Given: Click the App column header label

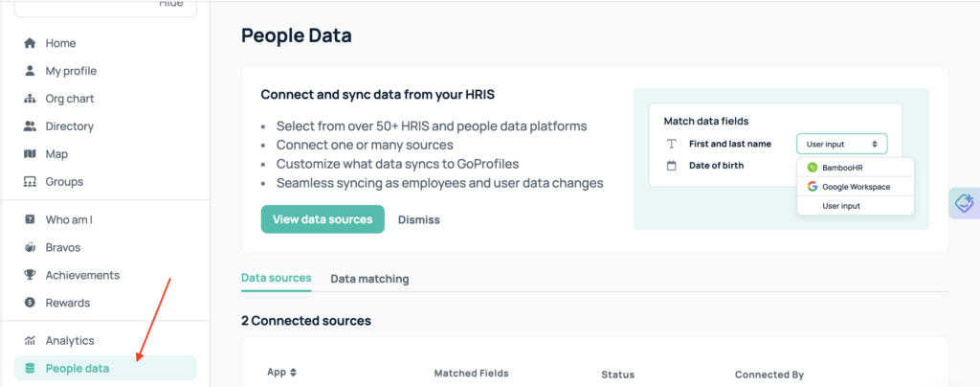Looking at the screenshot, I should 277,372.
